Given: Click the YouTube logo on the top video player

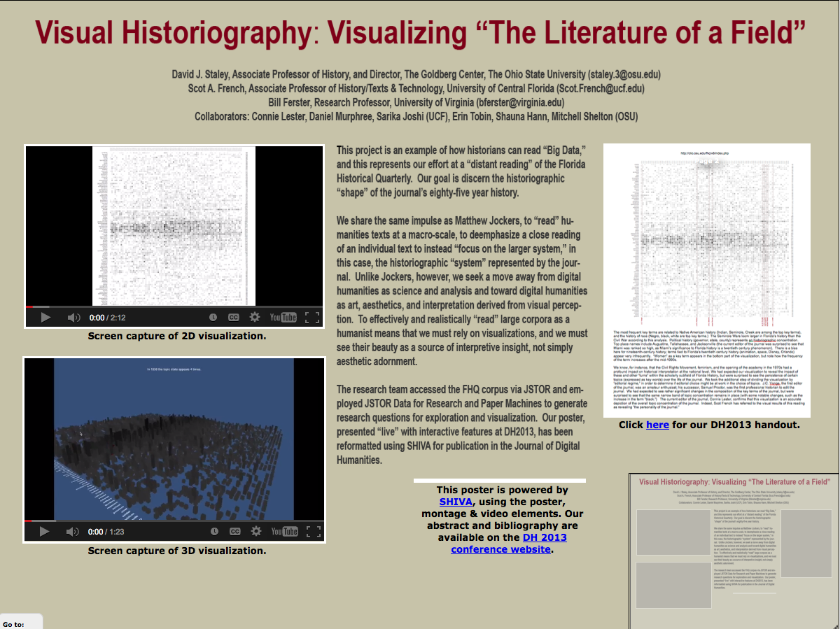Looking at the screenshot, I should pos(283,317).
